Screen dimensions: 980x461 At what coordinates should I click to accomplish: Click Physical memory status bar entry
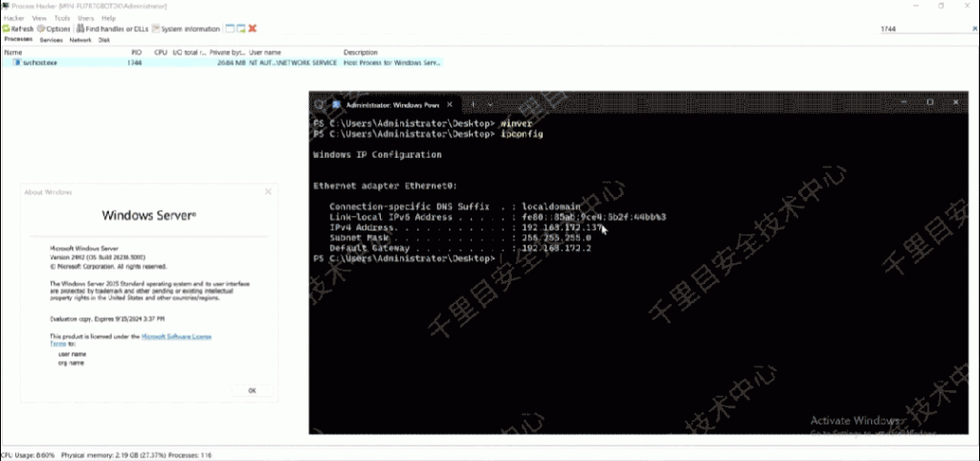pyautogui.click(x=113, y=455)
